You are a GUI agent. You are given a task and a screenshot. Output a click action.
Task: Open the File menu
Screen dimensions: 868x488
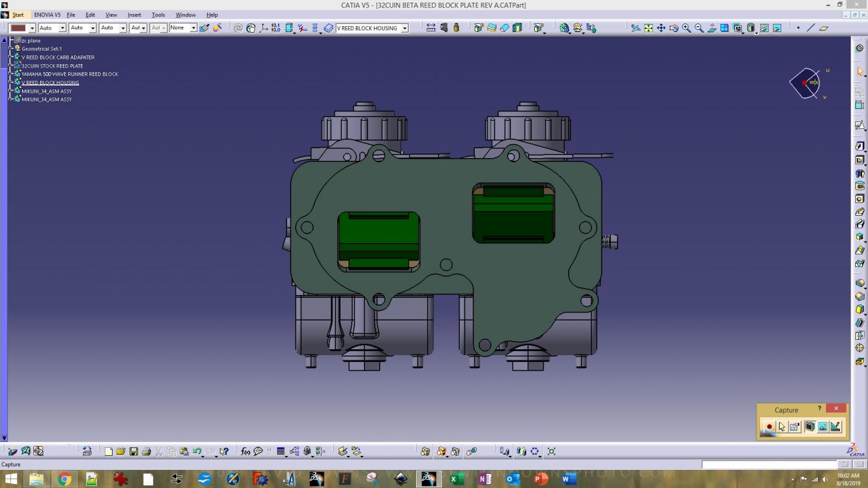[x=71, y=15]
